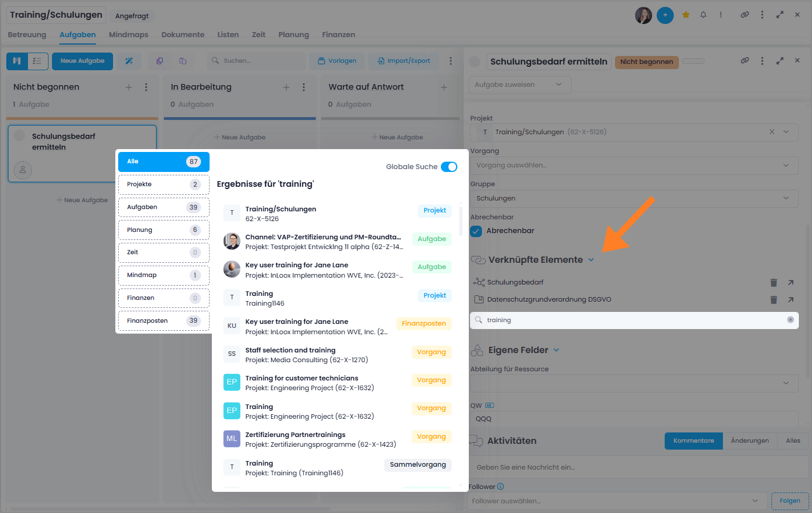Filter results by Projekte category
Screen dimensions: 812x513
coord(164,185)
